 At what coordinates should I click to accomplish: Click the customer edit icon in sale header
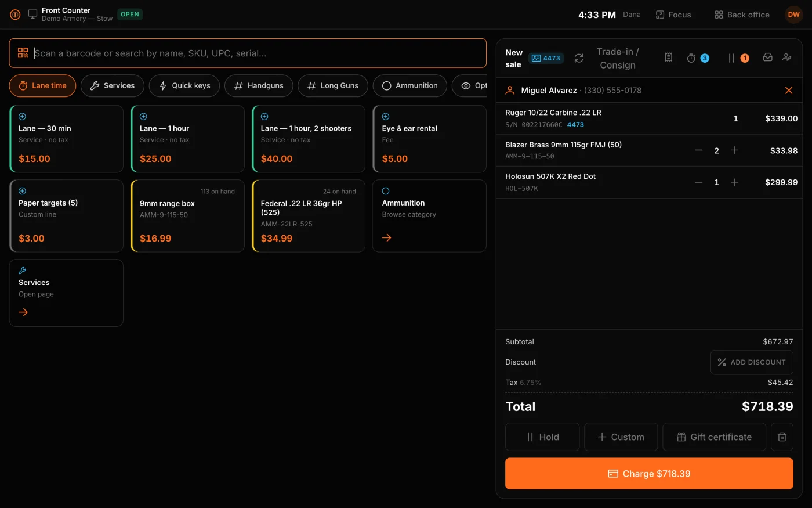786,57
